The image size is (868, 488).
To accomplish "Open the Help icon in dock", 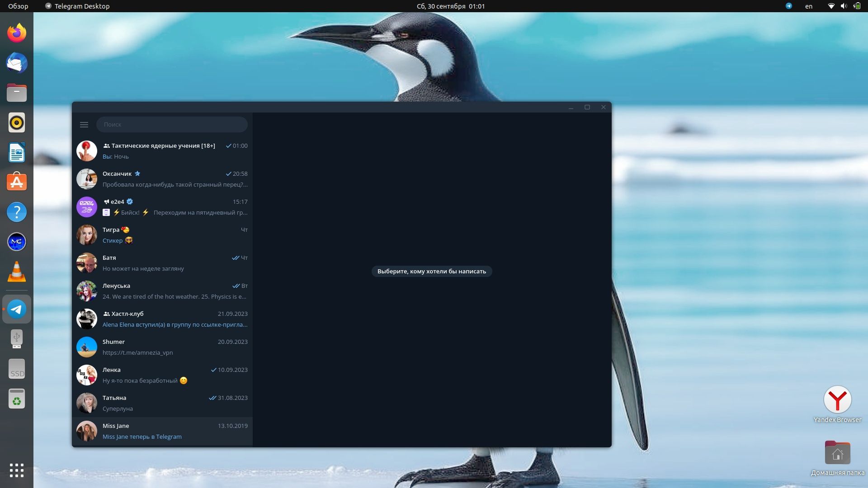I will 17,212.
